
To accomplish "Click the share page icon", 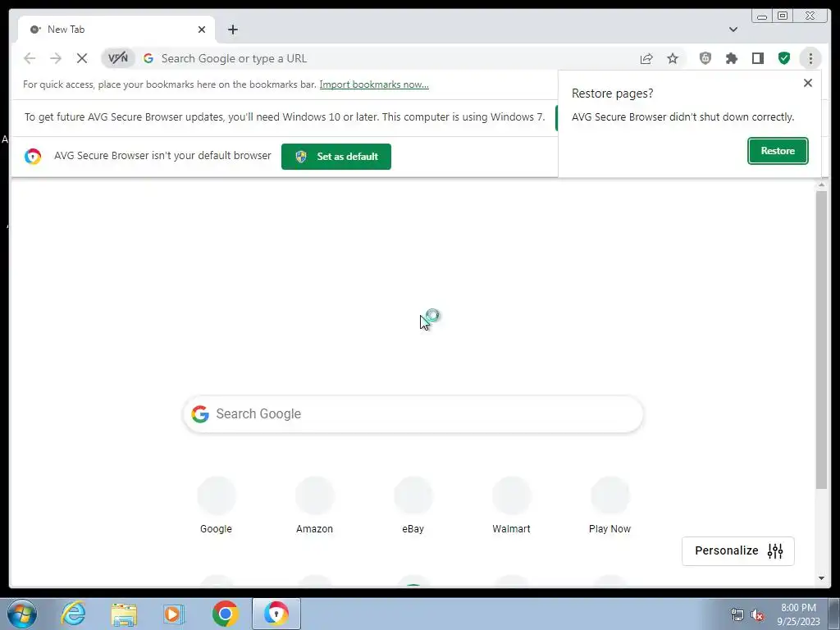I will (646, 58).
